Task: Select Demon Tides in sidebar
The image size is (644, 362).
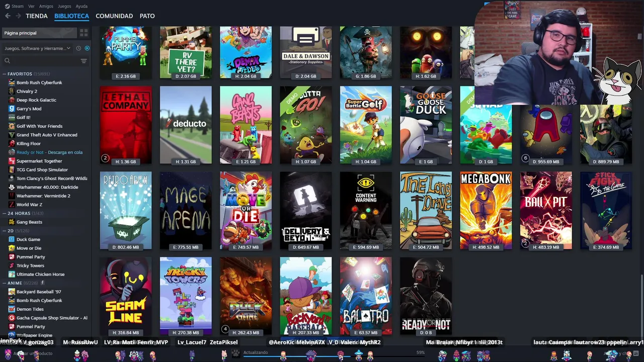Action: [x=30, y=309]
